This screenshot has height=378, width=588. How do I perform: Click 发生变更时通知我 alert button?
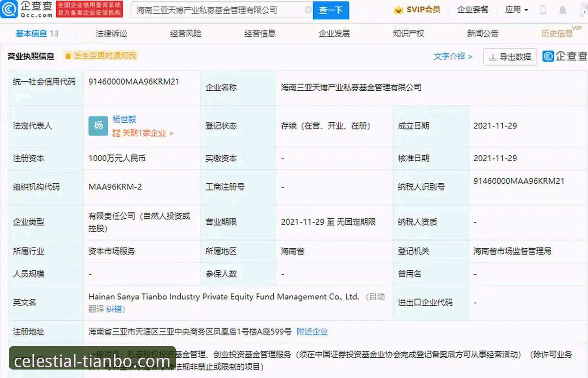101,55
